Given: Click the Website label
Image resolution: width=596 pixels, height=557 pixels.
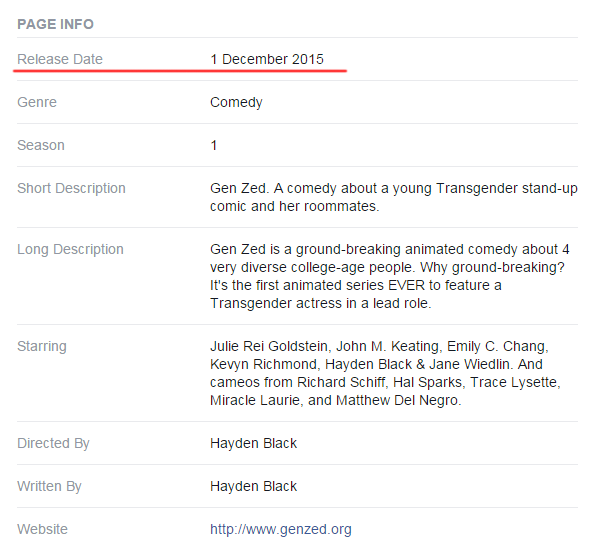Looking at the screenshot, I should pyautogui.click(x=42, y=529).
